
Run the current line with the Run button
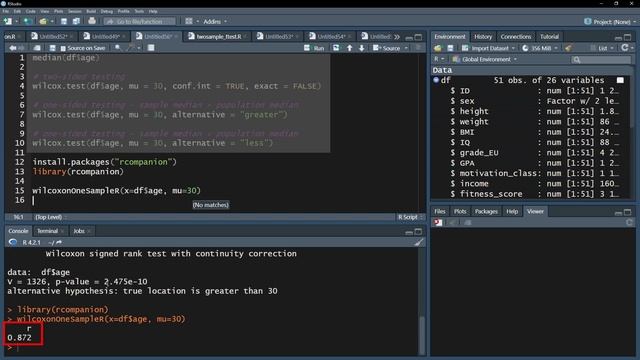(314, 48)
